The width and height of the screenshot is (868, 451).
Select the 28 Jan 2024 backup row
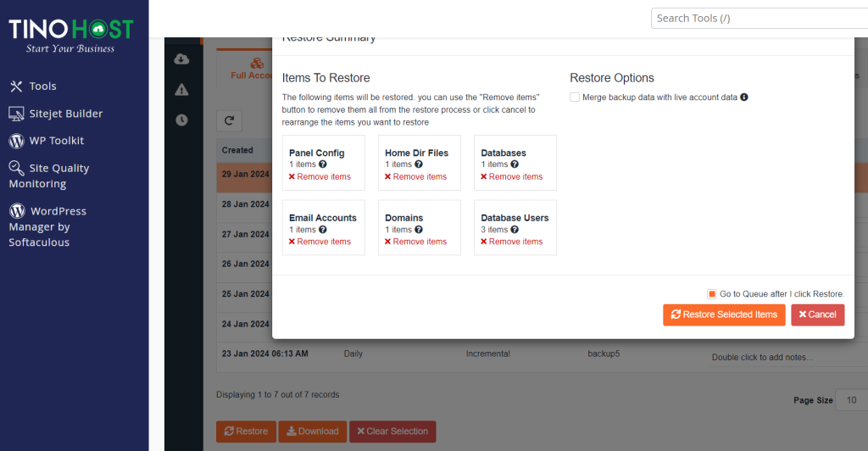[x=244, y=208]
